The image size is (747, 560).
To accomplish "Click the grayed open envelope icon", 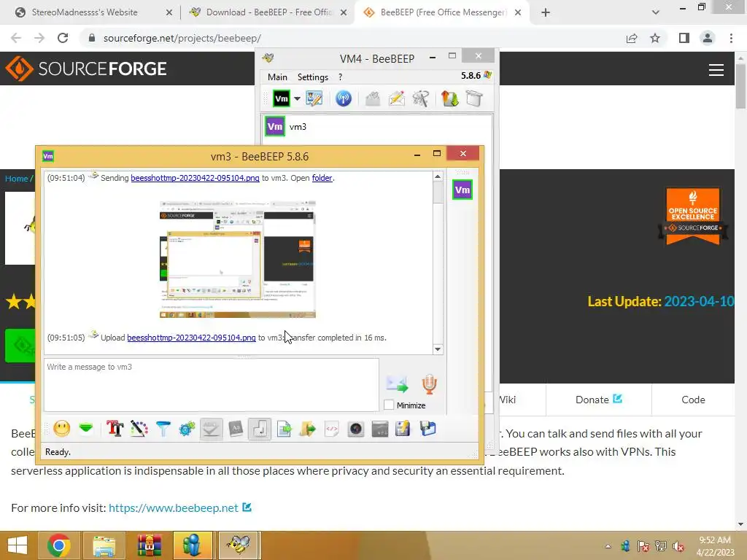I will (x=373, y=98).
